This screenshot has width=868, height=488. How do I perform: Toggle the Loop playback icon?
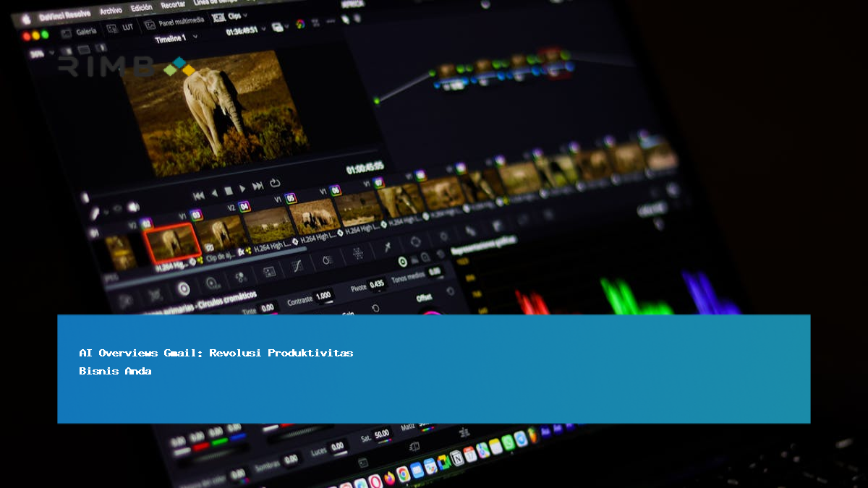coord(275,184)
